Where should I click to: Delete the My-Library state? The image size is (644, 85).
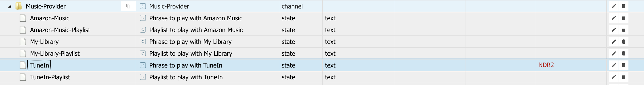point(624,42)
